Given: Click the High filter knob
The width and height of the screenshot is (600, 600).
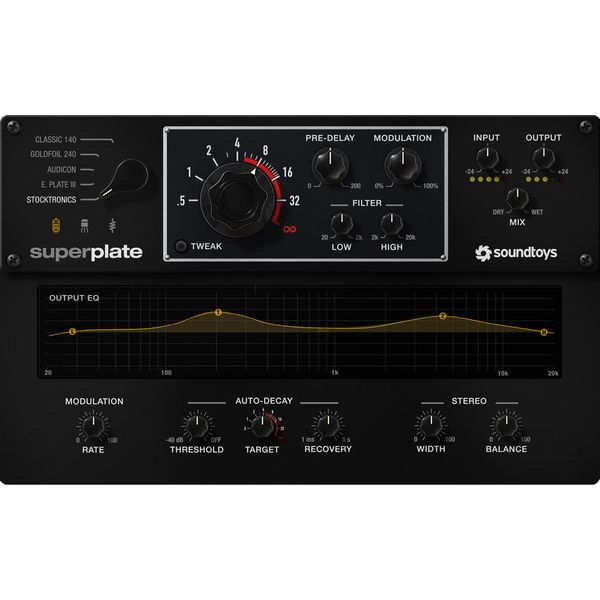Looking at the screenshot, I should [391, 224].
